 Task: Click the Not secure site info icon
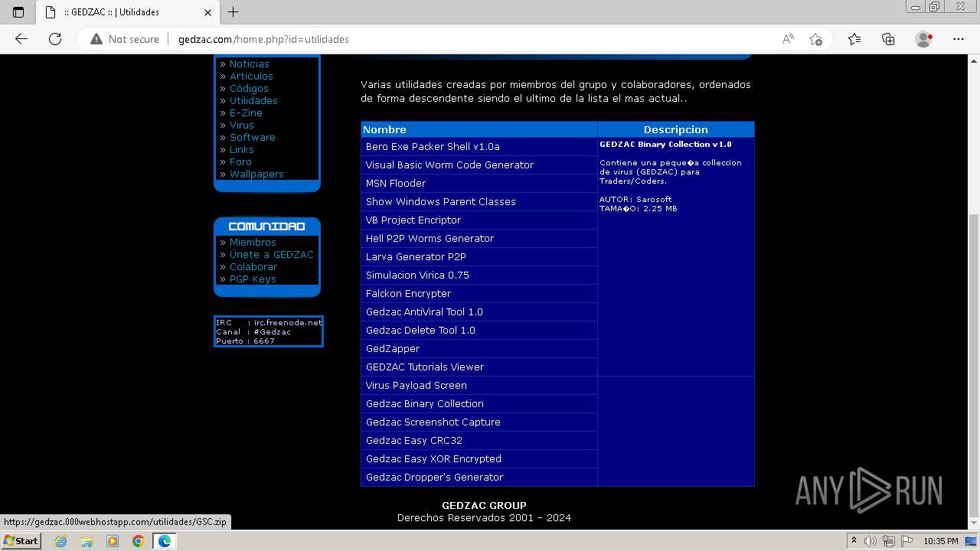pos(125,39)
